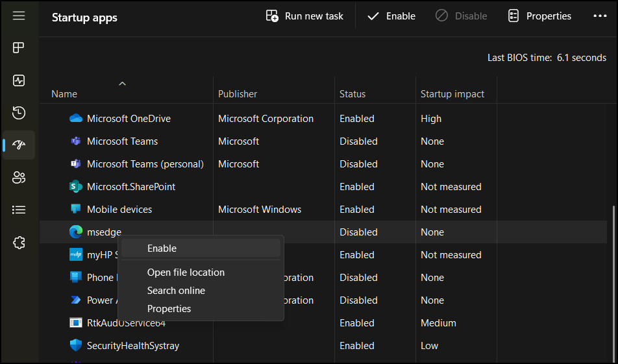This screenshot has width=618, height=364.
Task: Open the hamburger navigation menu
Action: (x=19, y=16)
